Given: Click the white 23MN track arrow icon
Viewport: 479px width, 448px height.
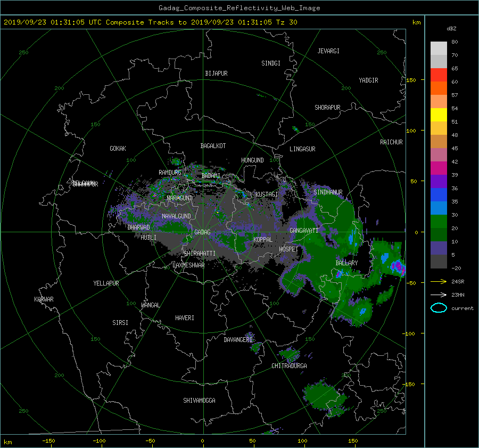Looking at the screenshot, I should point(439,295).
